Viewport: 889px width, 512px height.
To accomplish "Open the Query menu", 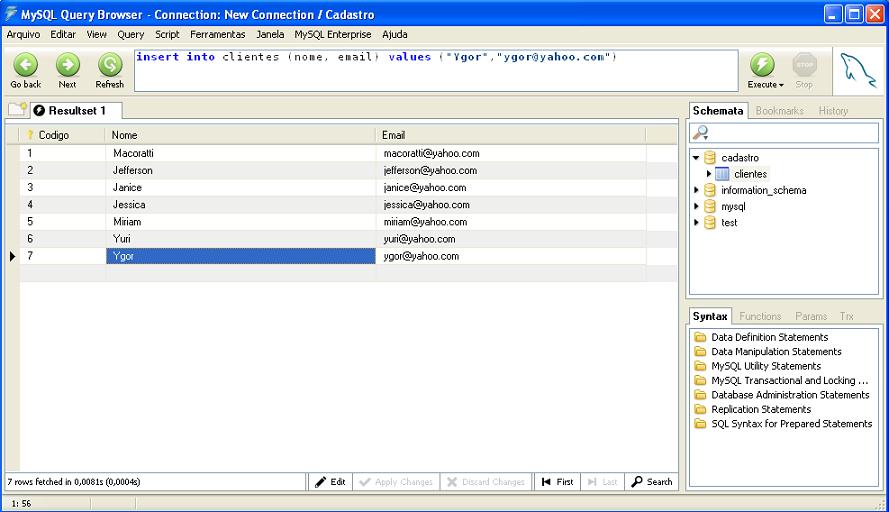I will [131, 35].
